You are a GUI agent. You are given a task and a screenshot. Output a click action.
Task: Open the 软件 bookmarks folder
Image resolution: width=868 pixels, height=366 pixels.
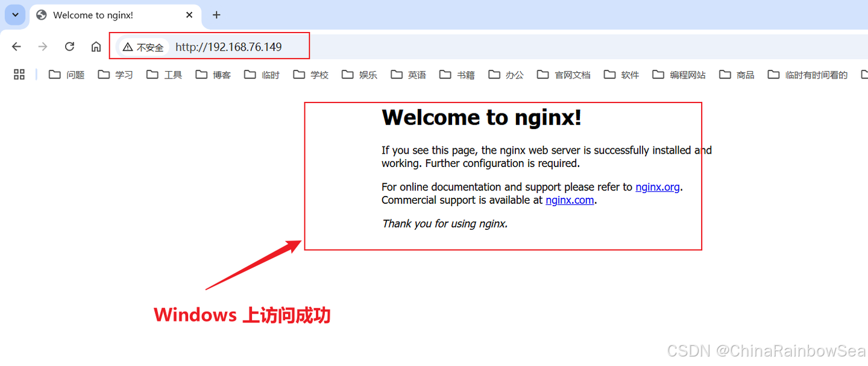pyautogui.click(x=621, y=74)
